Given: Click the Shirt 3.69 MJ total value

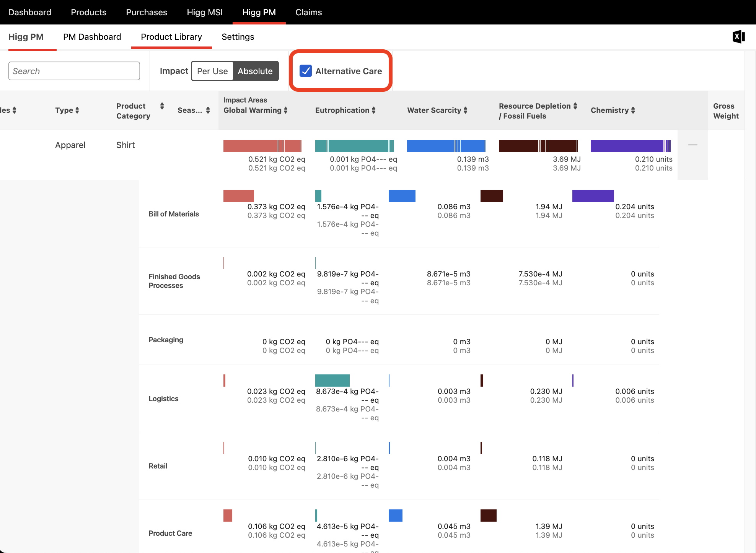Looking at the screenshot, I should [567, 159].
